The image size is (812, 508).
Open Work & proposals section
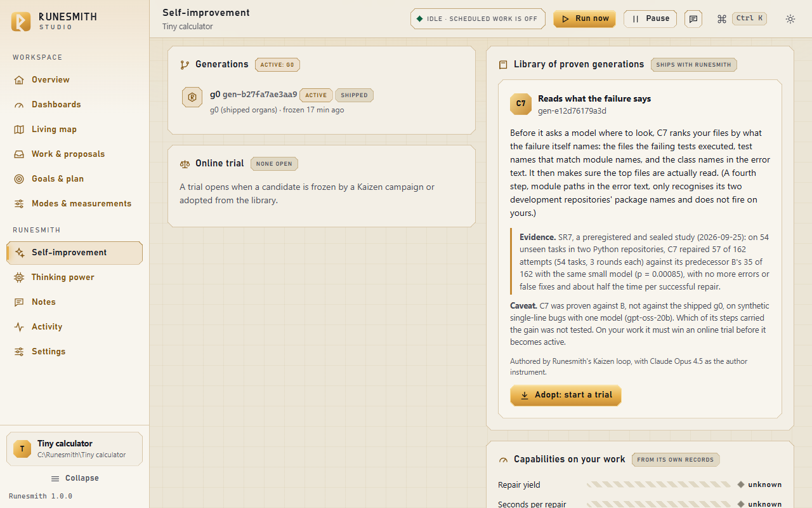coord(74,154)
